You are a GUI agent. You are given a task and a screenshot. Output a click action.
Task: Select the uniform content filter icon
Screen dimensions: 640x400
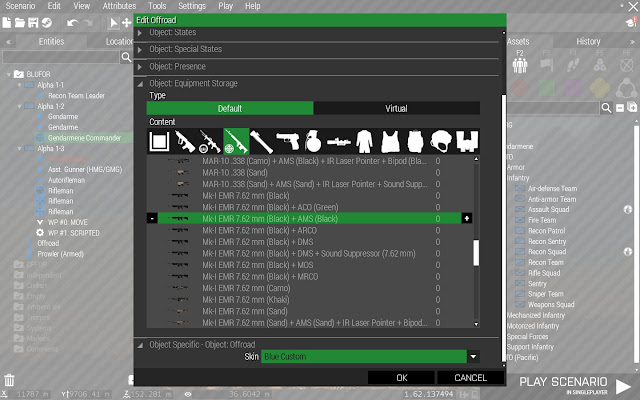pyautogui.click(x=364, y=141)
